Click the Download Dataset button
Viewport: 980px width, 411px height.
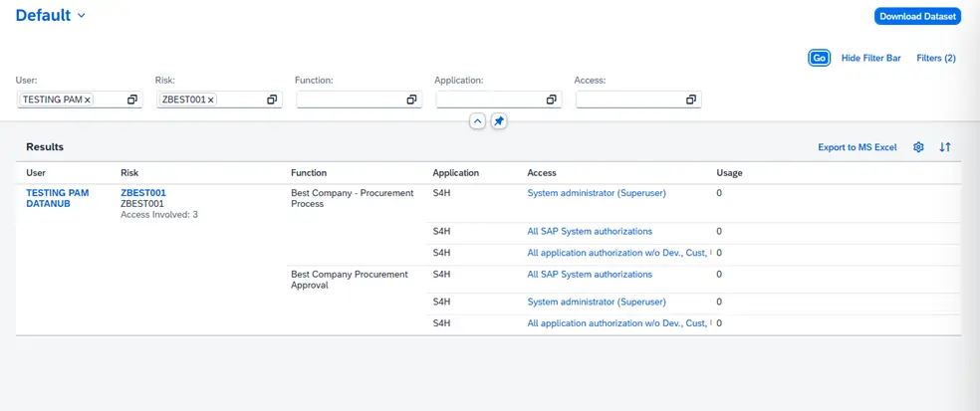pyautogui.click(x=916, y=17)
